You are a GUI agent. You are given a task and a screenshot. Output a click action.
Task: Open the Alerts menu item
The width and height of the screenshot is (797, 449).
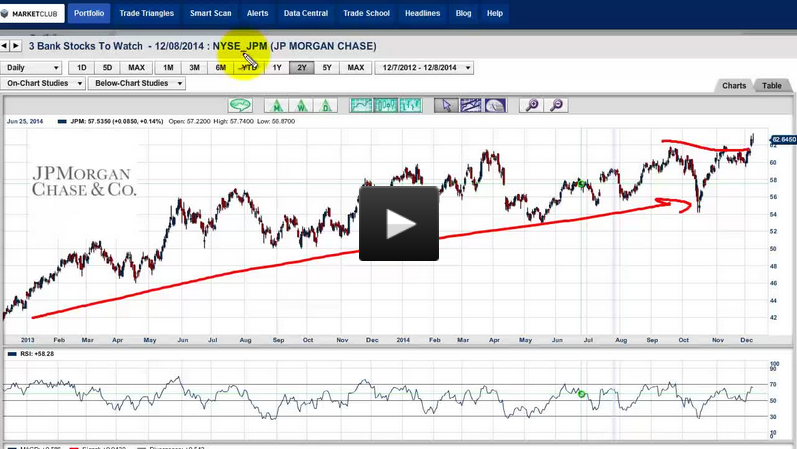pos(257,13)
